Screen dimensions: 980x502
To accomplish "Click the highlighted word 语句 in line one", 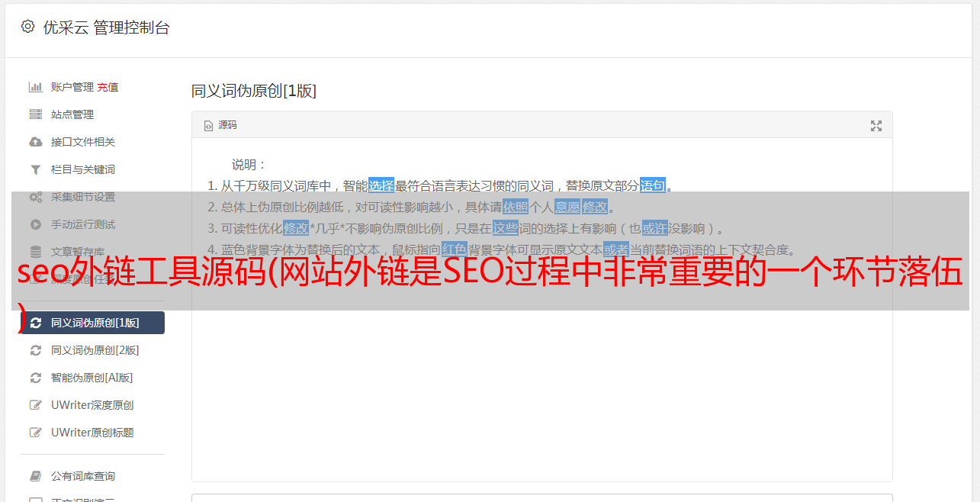I will coord(653,185).
